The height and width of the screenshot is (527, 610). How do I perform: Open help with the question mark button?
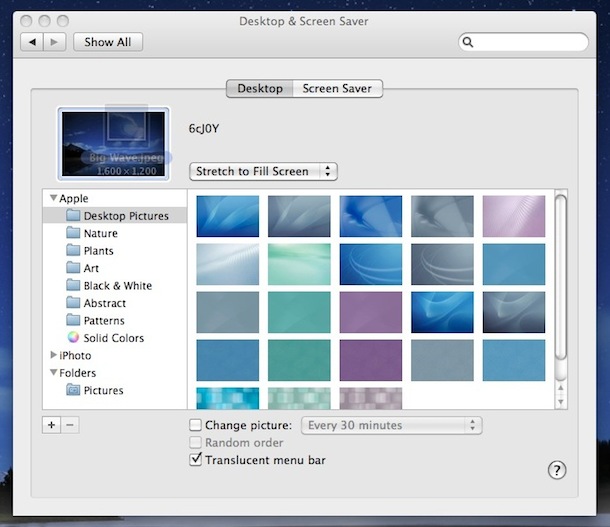(x=558, y=470)
